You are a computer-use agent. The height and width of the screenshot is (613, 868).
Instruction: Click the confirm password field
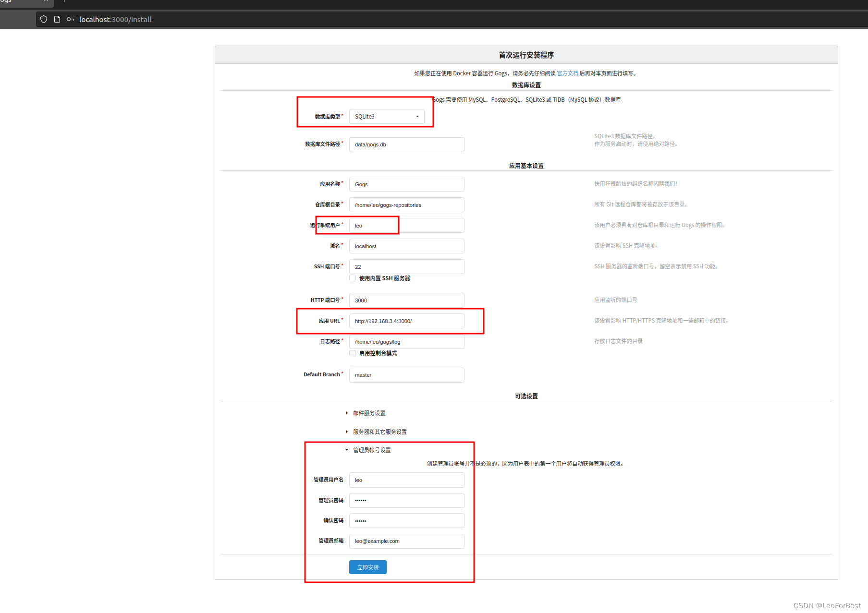tap(406, 521)
